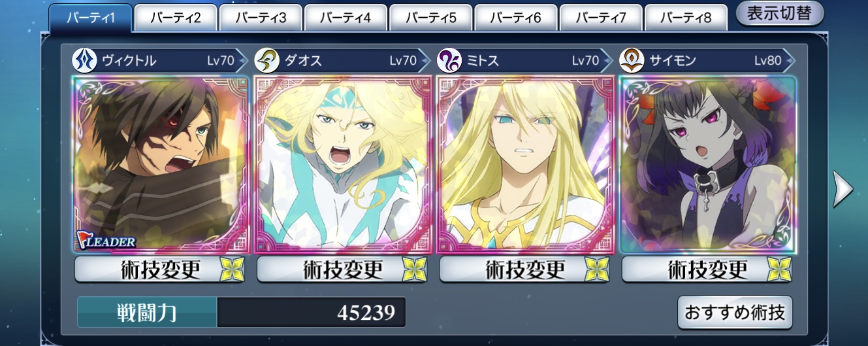Click the element icon beside サイモン
Image resolution: width=868 pixels, height=346 pixels.
630,61
